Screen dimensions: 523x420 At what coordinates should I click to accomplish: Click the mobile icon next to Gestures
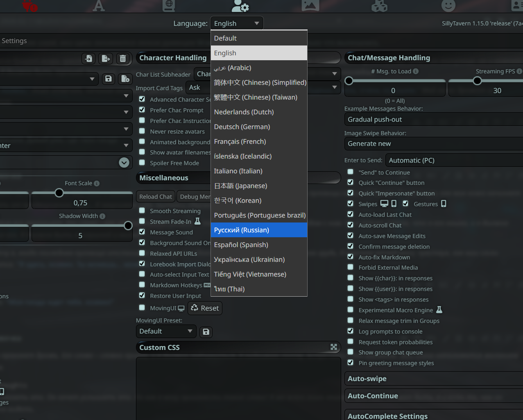444,204
